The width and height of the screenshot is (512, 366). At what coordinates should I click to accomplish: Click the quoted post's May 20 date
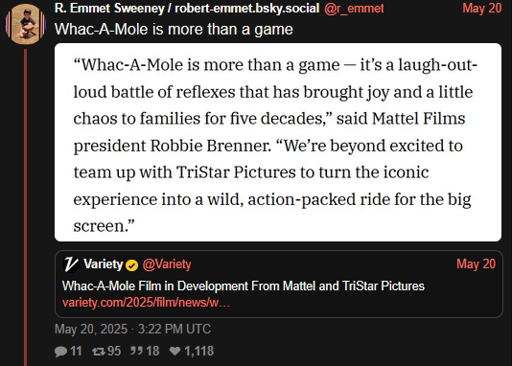click(476, 264)
